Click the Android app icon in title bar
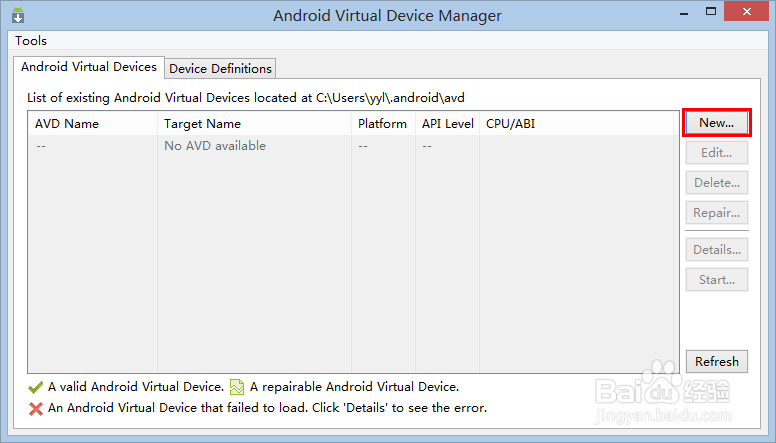 point(18,16)
